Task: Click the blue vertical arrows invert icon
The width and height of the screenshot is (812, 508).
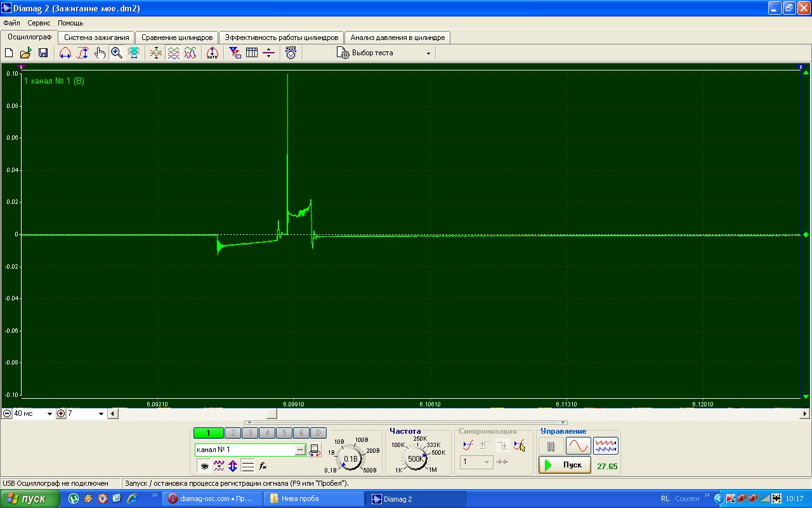Action: pos(233,466)
